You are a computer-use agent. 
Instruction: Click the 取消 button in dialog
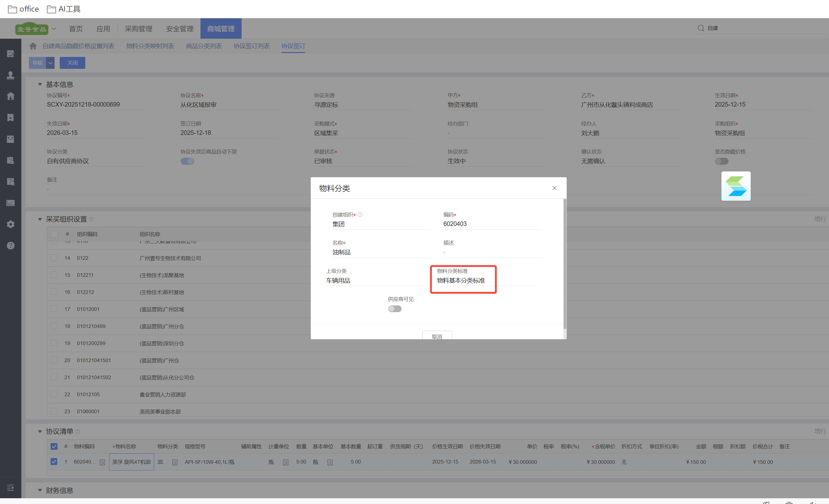coord(437,336)
